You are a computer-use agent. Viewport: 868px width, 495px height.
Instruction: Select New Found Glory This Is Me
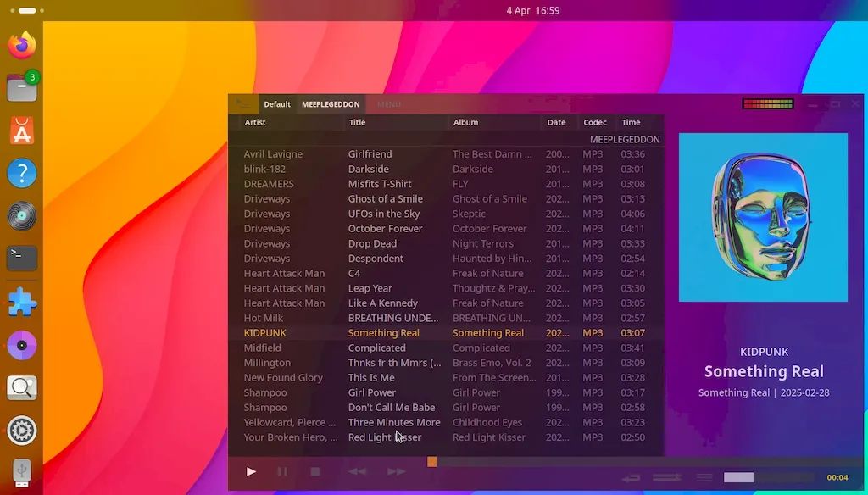(x=446, y=378)
